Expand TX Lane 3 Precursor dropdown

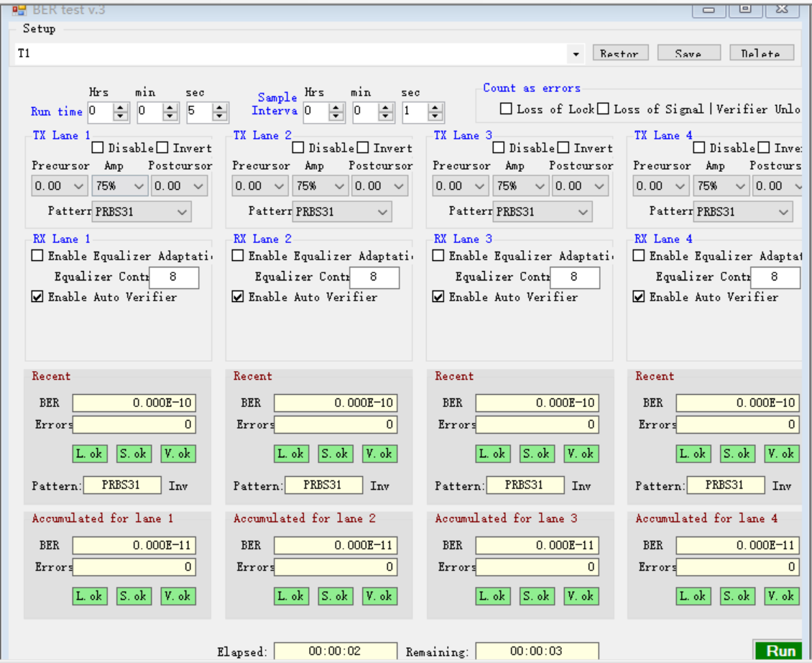(461, 186)
